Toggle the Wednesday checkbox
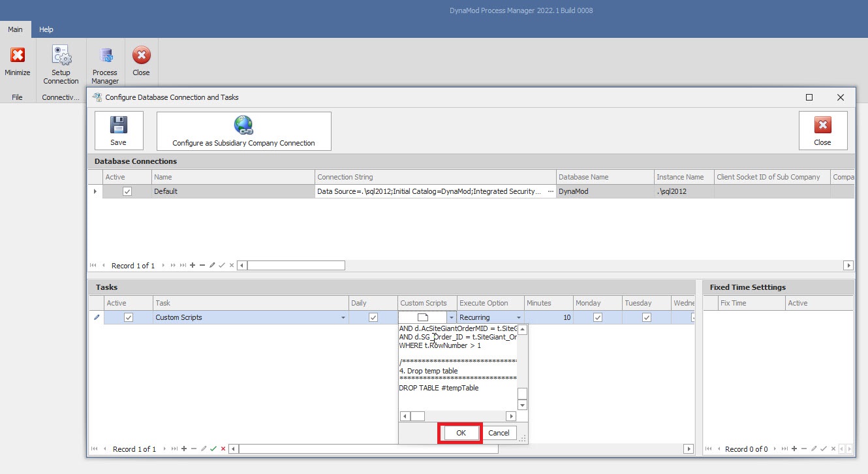868x474 pixels. [x=693, y=317]
